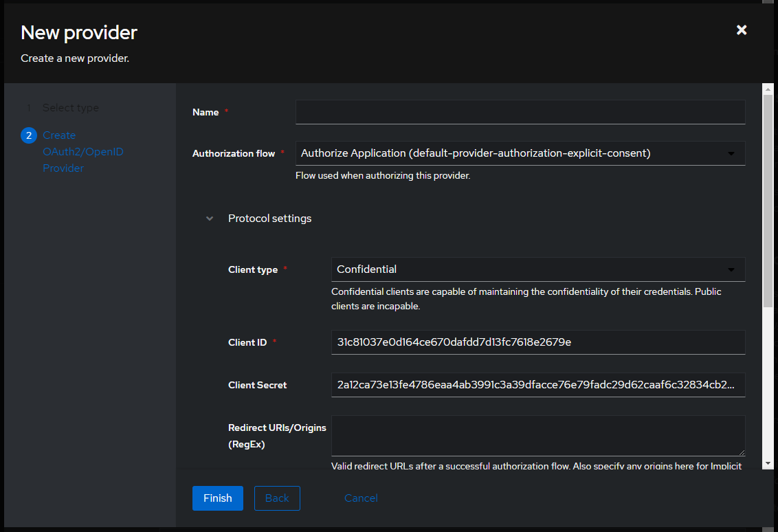778x532 pixels.
Task: Click scrollbar up arrow
Action: click(768, 89)
